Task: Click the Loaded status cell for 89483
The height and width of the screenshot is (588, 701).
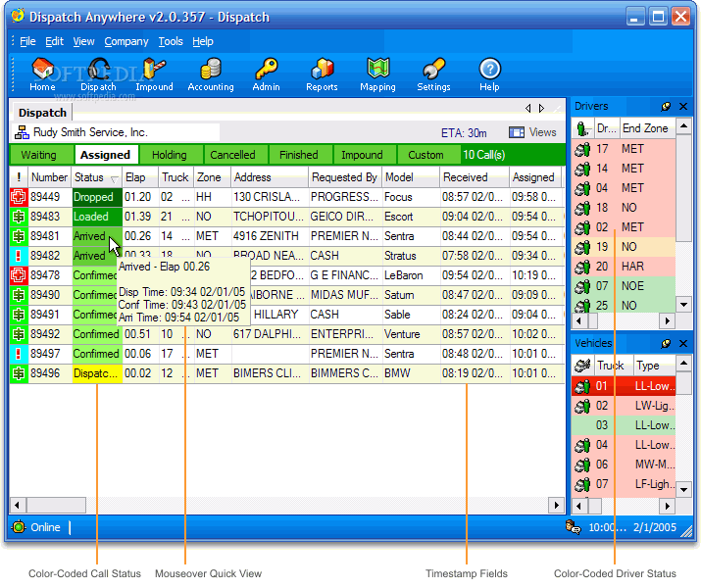Action: (x=97, y=217)
